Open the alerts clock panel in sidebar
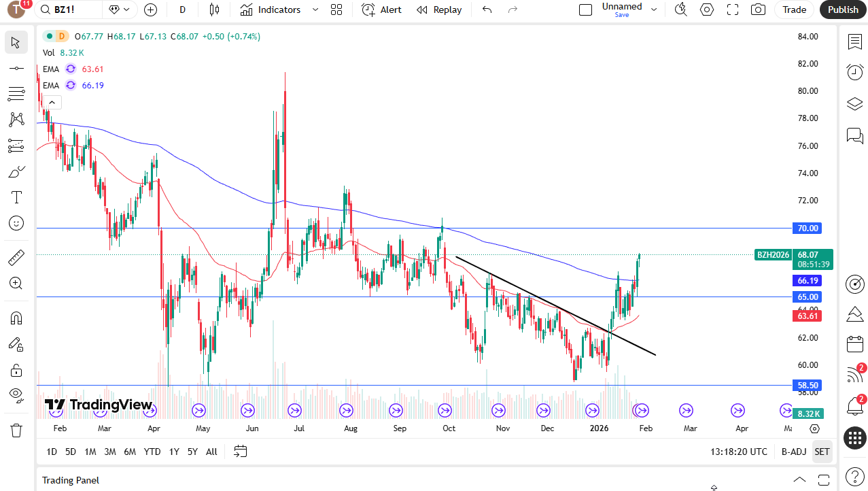Viewport: 868px width, 491px height. tap(854, 72)
